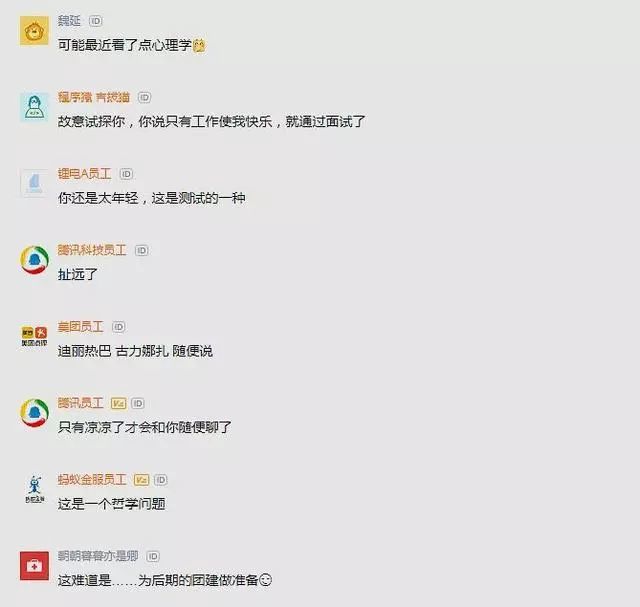
Task: Select the comment text 只有凉凉了才会和你随便聊了
Action: [x=144, y=427]
